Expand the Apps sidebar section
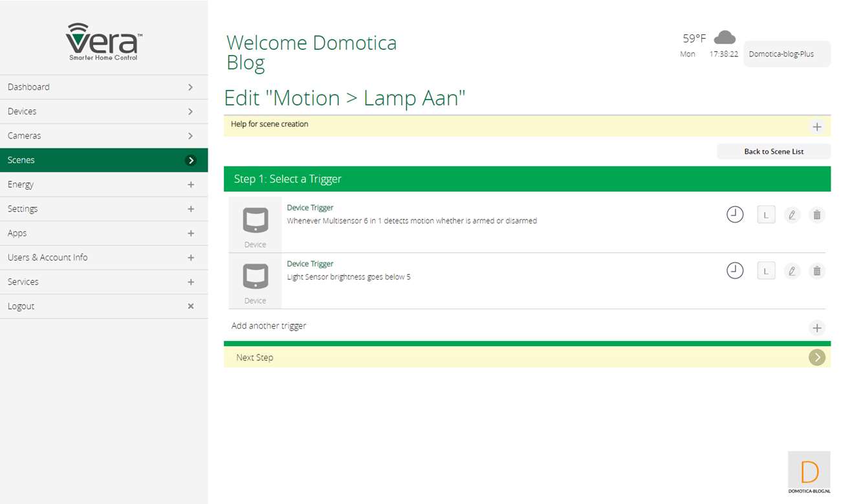This screenshot has height=504, width=841. pos(190,233)
